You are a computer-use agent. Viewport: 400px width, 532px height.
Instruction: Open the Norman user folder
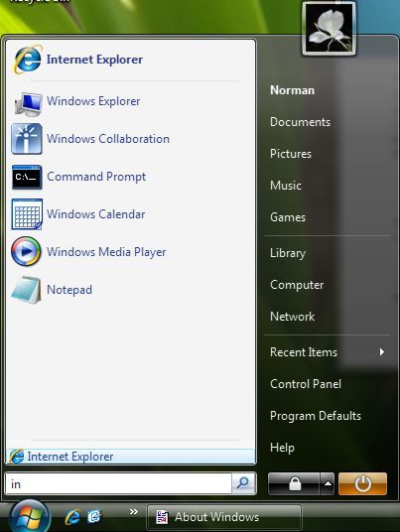(292, 90)
